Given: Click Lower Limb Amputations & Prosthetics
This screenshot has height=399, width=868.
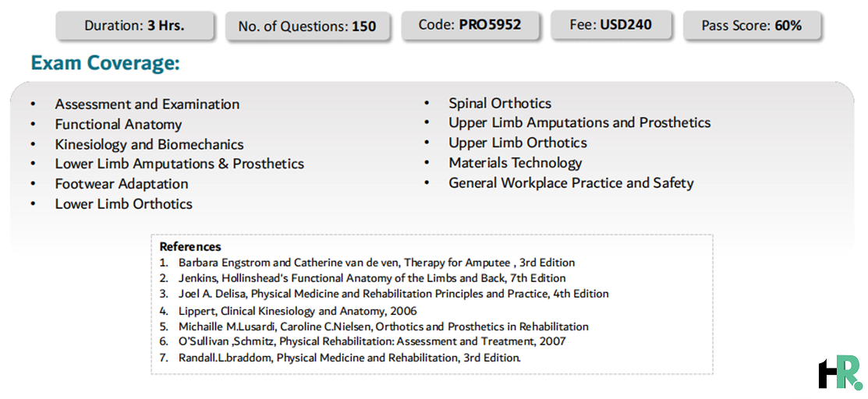Looking at the screenshot, I should (x=179, y=164).
